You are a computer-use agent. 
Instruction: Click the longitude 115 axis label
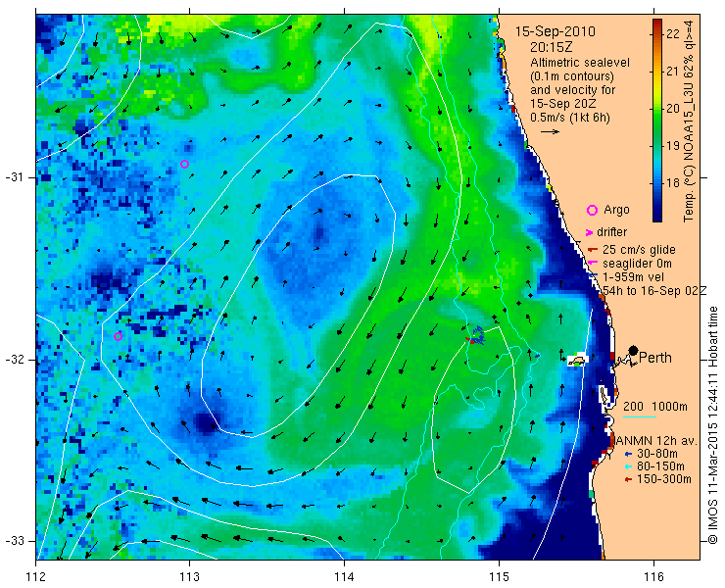(x=499, y=577)
